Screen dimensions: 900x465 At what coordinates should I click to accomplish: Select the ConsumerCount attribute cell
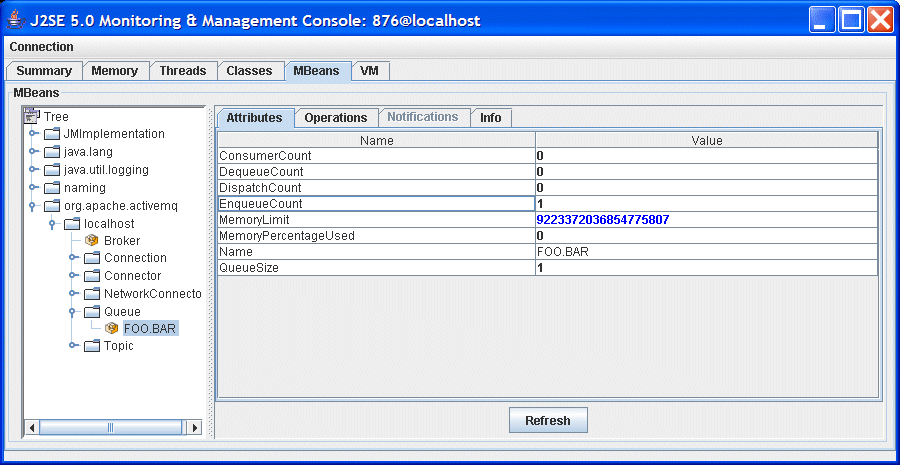coord(377,156)
